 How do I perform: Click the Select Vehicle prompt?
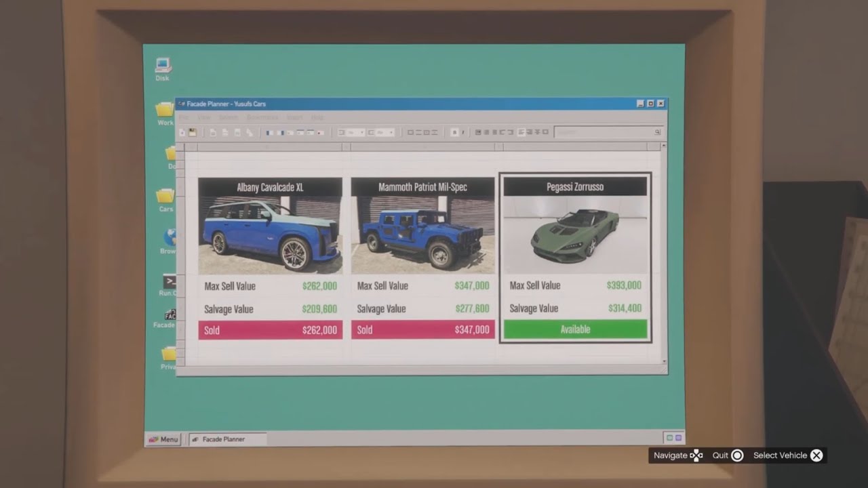[788, 455]
